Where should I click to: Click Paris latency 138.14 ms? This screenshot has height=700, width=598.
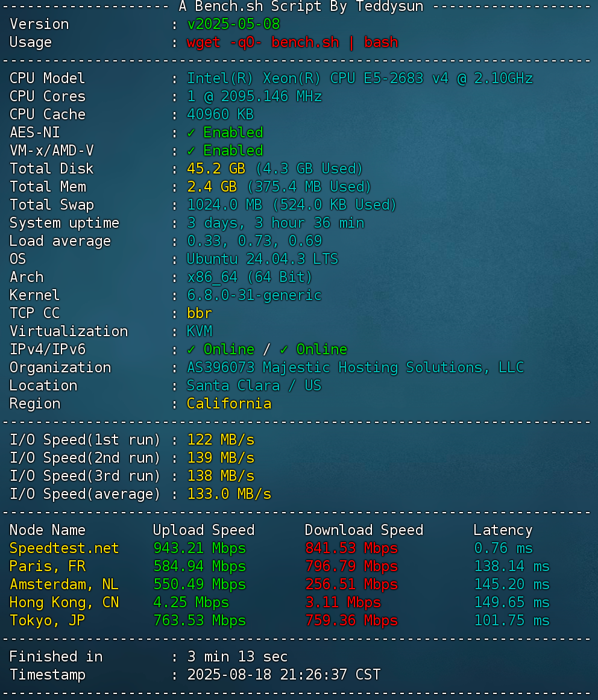pos(512,566)
